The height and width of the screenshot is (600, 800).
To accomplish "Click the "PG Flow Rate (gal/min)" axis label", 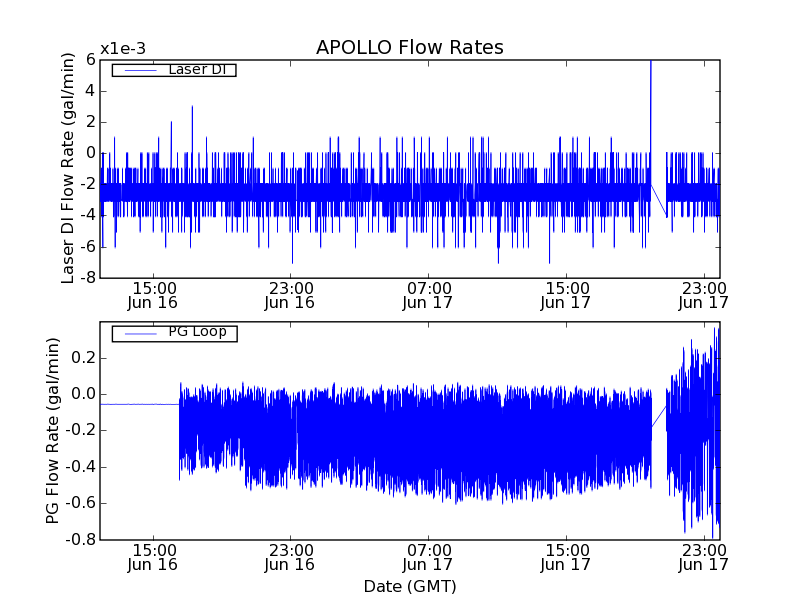I will tap(53, 430).
